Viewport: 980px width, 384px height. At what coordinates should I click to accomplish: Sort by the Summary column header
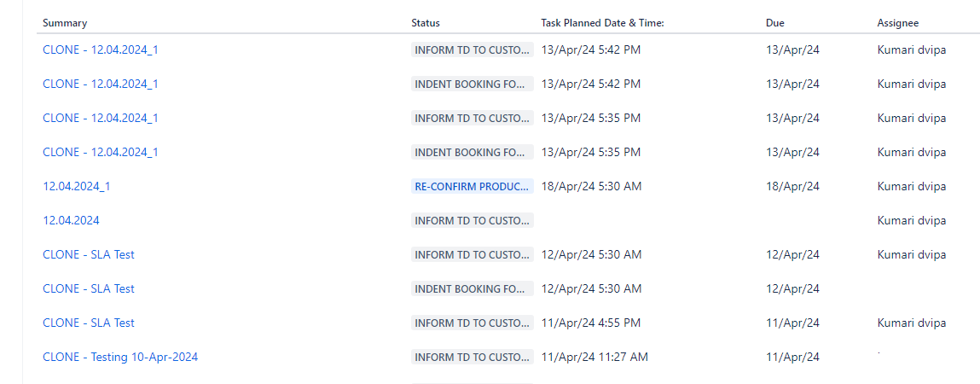[x=65, y=23]
